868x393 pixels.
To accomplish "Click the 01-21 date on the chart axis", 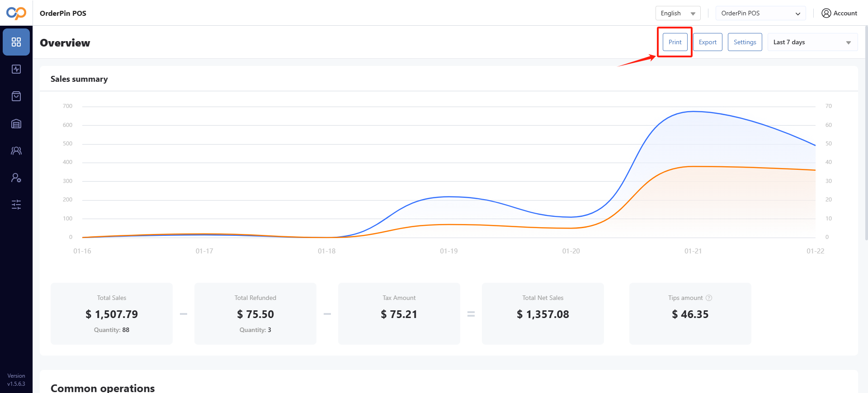I will coord(693,251).
